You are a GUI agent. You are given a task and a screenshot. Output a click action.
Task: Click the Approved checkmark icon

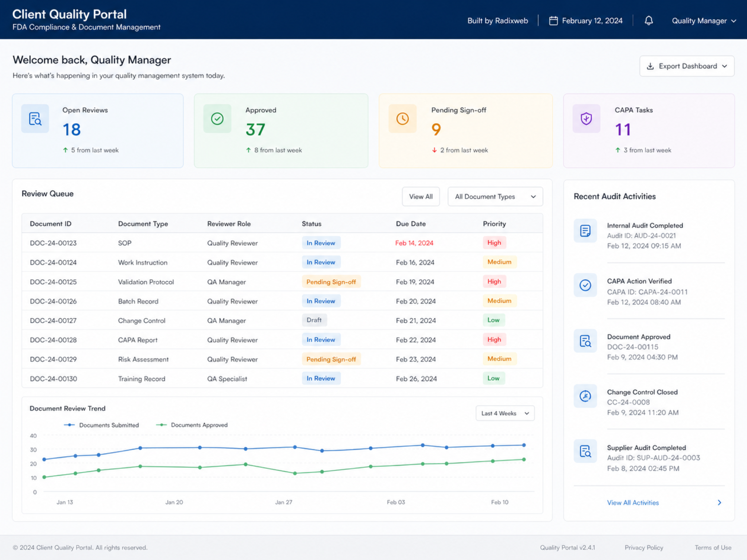[x=217, y=118]
